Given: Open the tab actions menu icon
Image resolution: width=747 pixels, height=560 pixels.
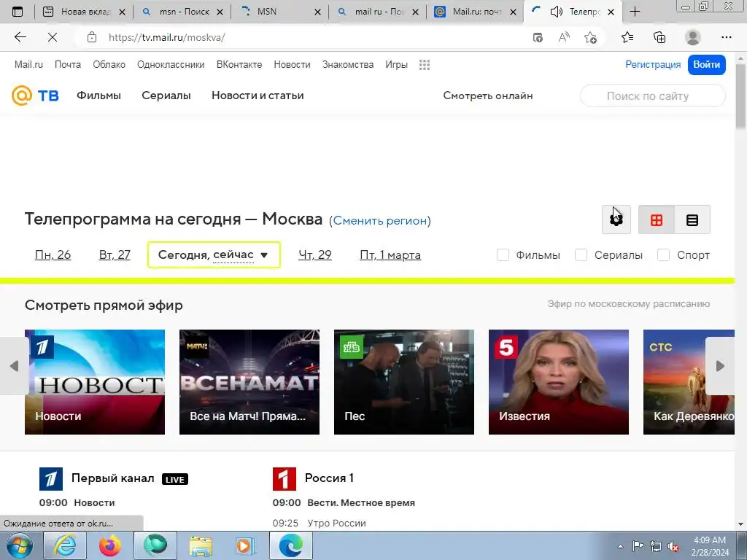Looking at the screenshot, I should tap(18, 12).
